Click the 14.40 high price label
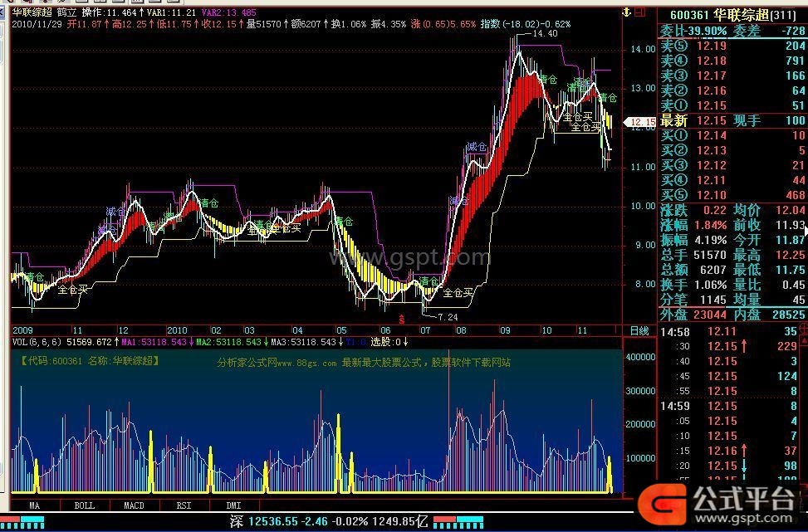 click(x=545, y=33)
